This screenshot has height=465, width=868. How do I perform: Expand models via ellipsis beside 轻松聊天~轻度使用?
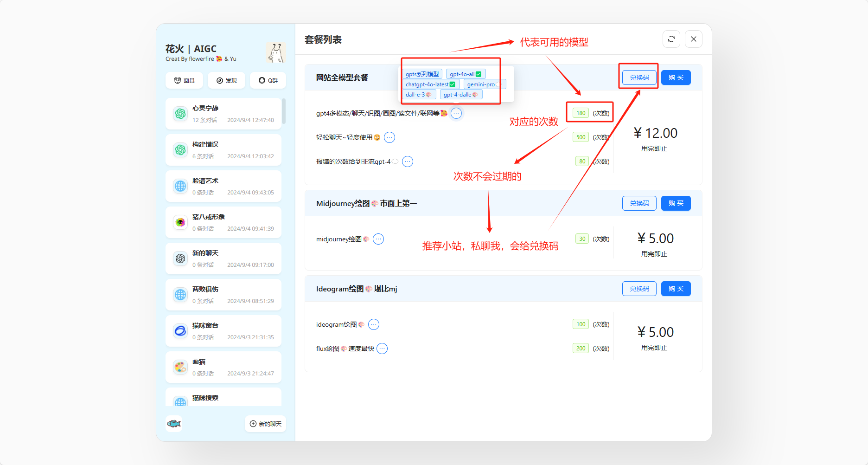[x=389, y=137]
